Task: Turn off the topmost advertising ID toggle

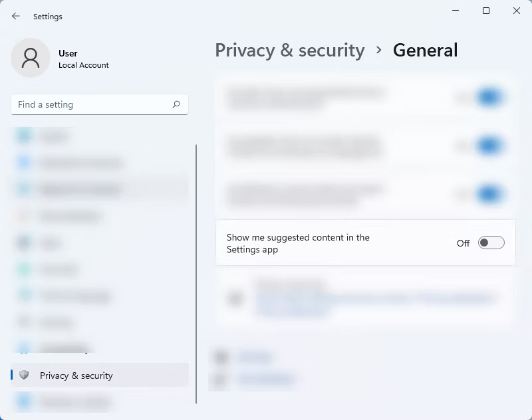Action: click(x=489, y=97)
